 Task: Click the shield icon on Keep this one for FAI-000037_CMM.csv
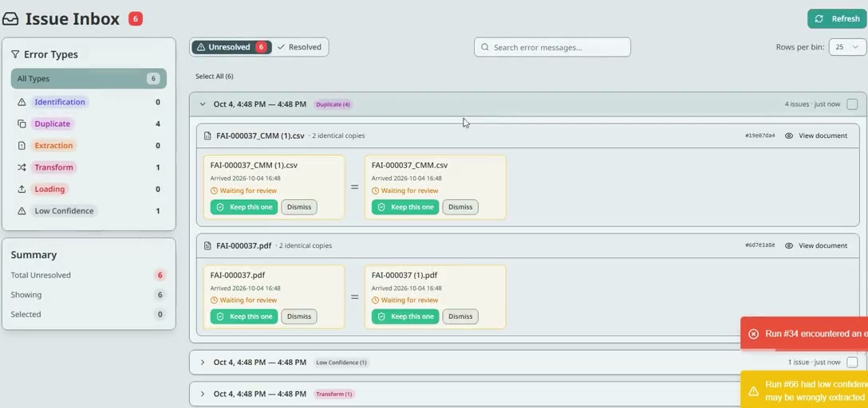point(381,206)
